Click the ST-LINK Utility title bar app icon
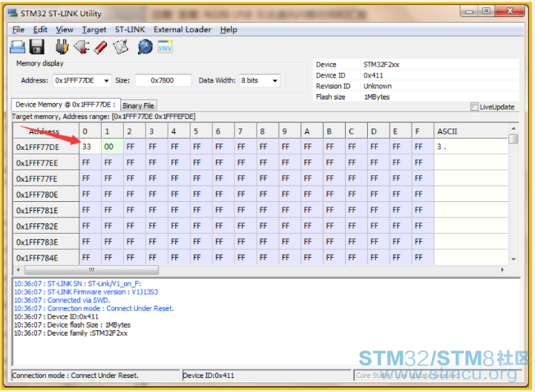 13,13
